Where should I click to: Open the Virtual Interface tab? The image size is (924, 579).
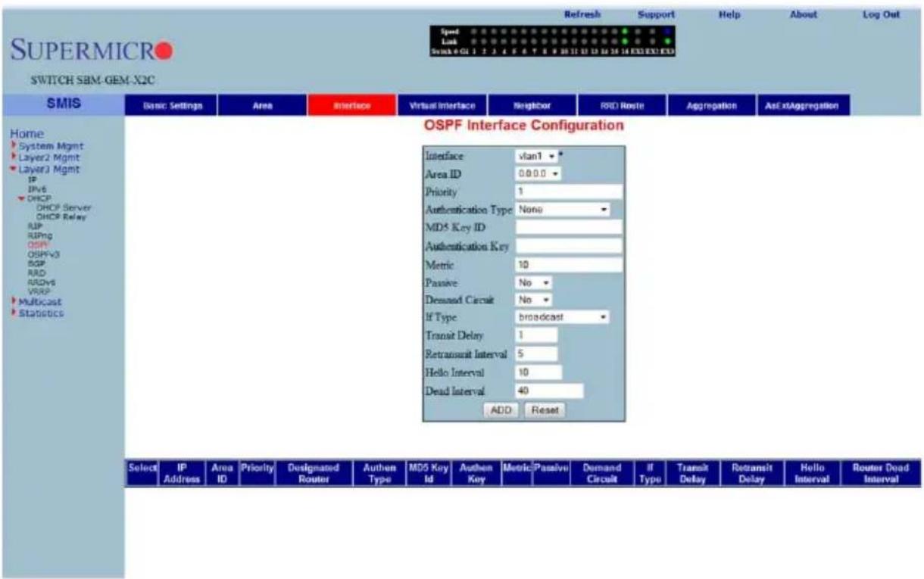tap(442, 106)
